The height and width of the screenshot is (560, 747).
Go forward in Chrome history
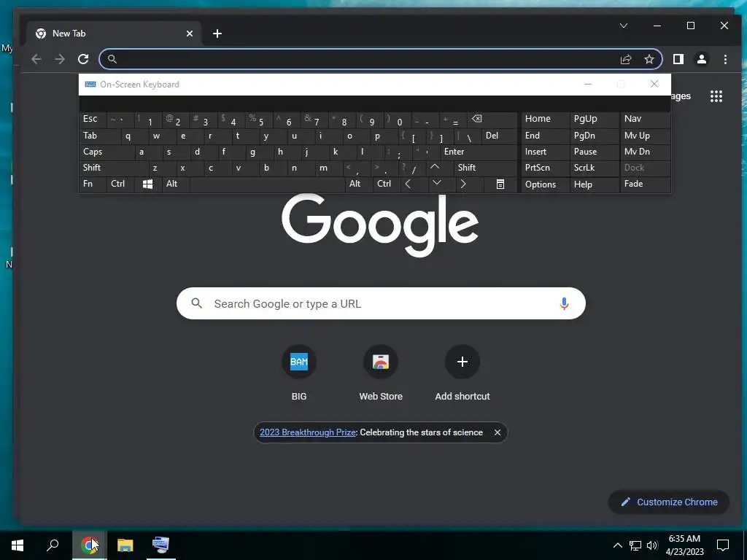pos(60,59)
